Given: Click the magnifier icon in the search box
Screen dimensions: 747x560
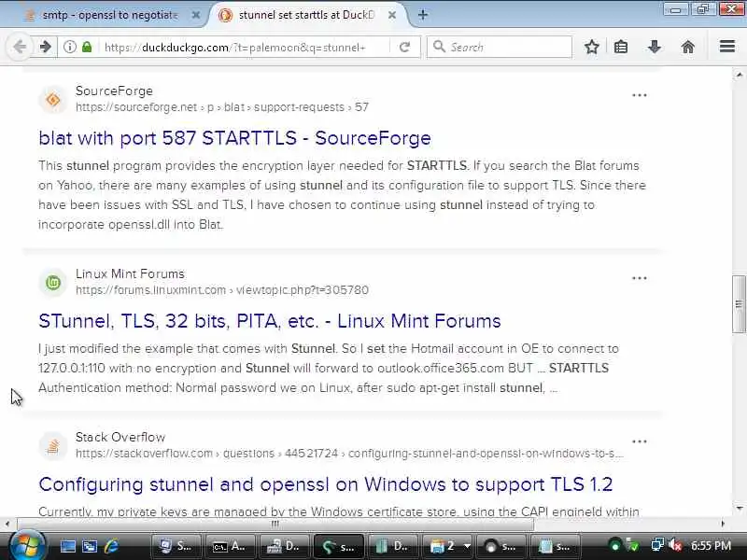Looking at the screenshot, I should pyautogui.click(x=439, y=47).
